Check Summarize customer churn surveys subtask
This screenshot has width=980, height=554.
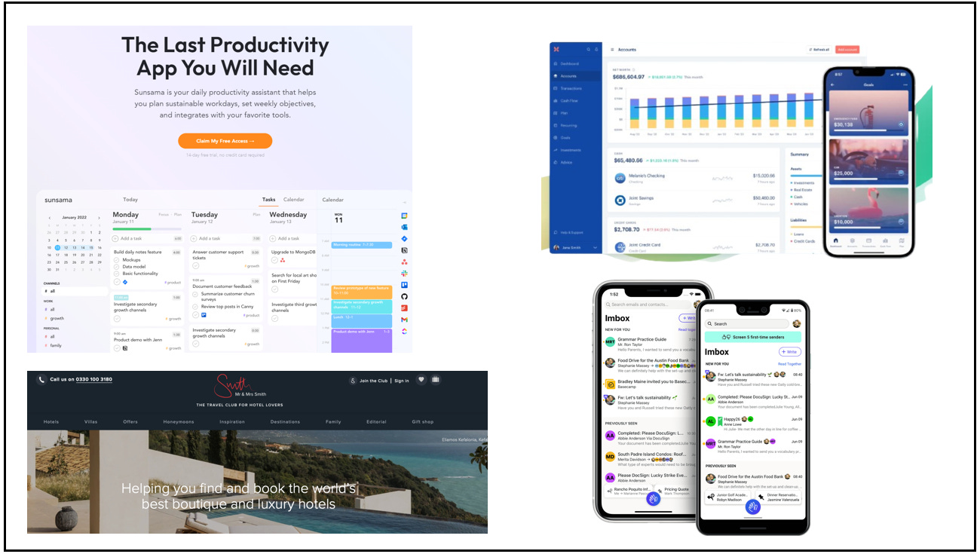[x=195, y=294]
